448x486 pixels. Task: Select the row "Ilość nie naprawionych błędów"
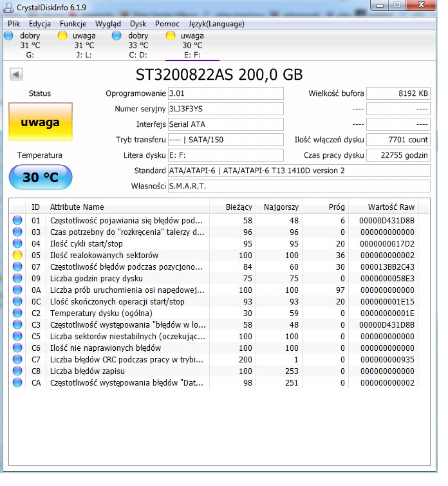coord(214,348)
